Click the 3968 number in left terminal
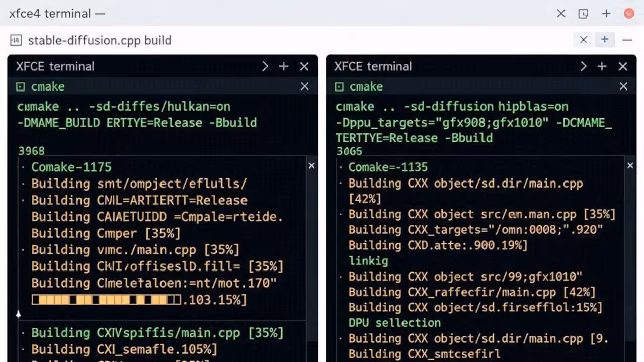Viewport: 644px width, 362px height. pos(31,151)
